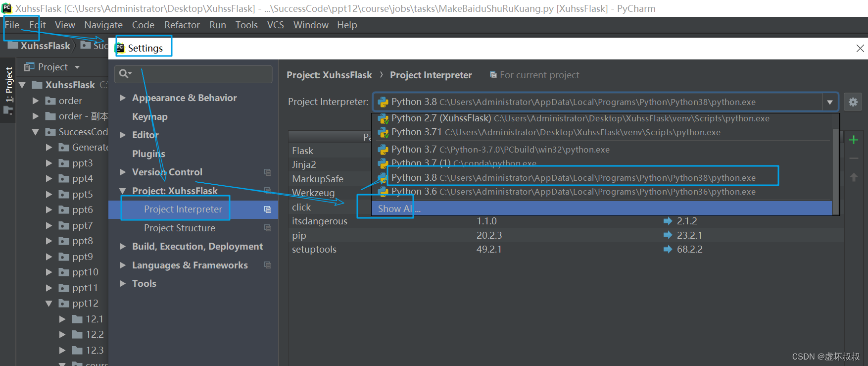Click latest version 23.2.1 cell

689,235
